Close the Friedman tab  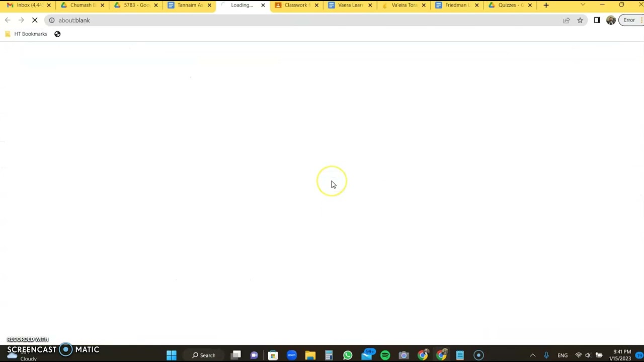point(477,5)
